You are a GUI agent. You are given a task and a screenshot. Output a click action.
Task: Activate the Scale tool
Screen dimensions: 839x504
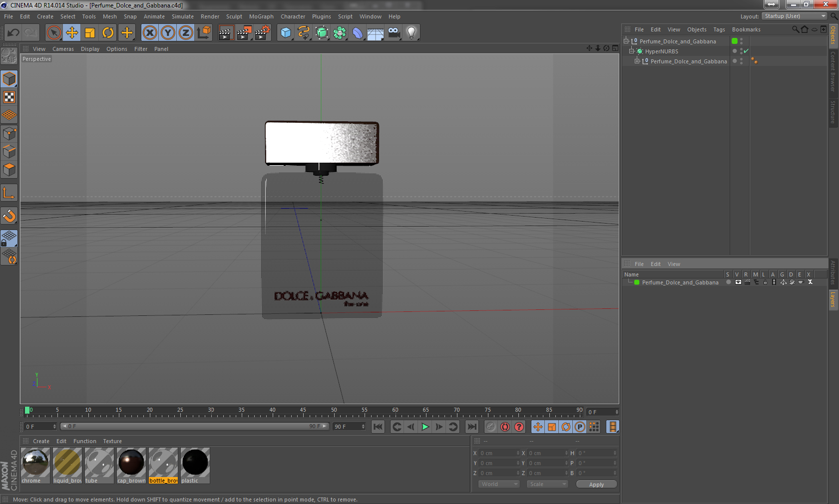(90, 33)
